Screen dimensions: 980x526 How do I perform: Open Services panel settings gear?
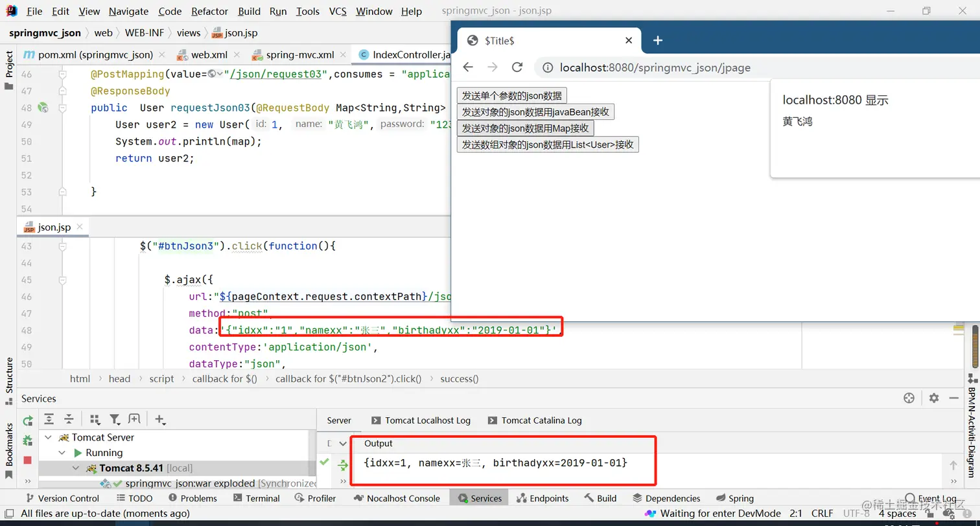tap(933, 398)
